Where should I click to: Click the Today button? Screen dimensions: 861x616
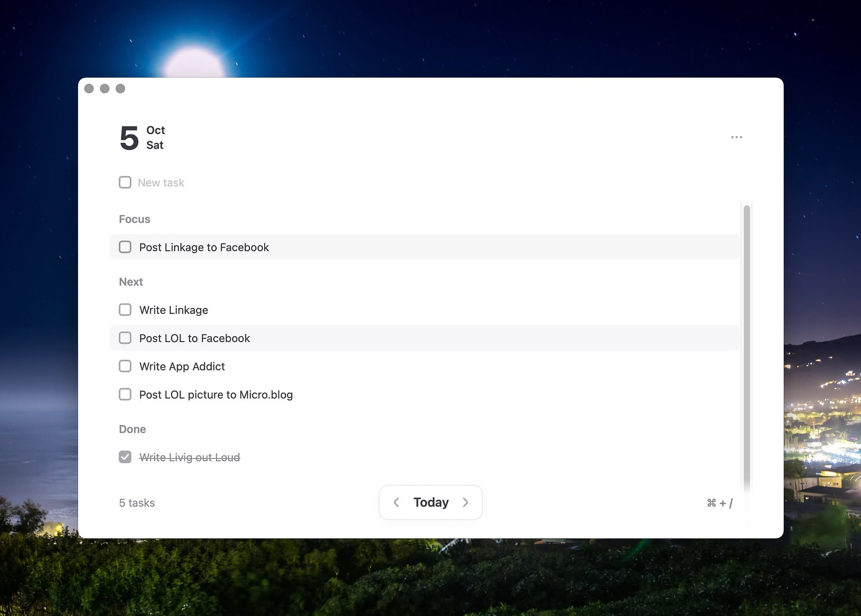(431, 502)
